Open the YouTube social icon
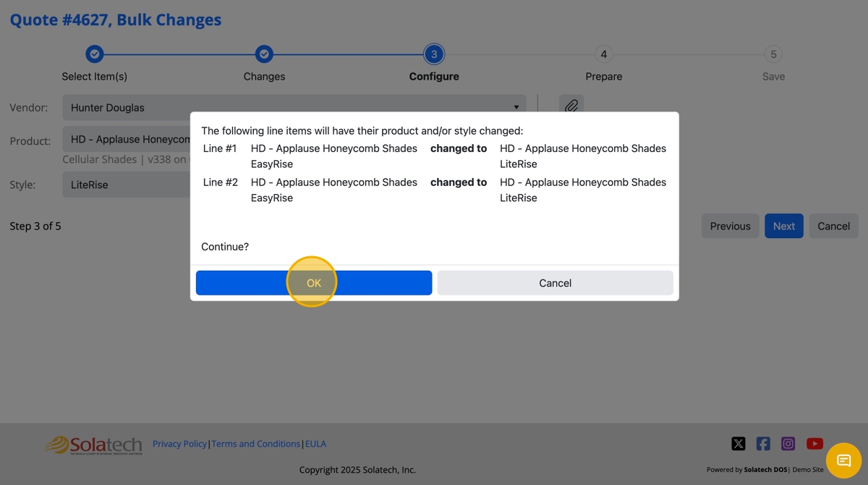The height and width of the screenshot is (485, 868). (x=814, y=444)
